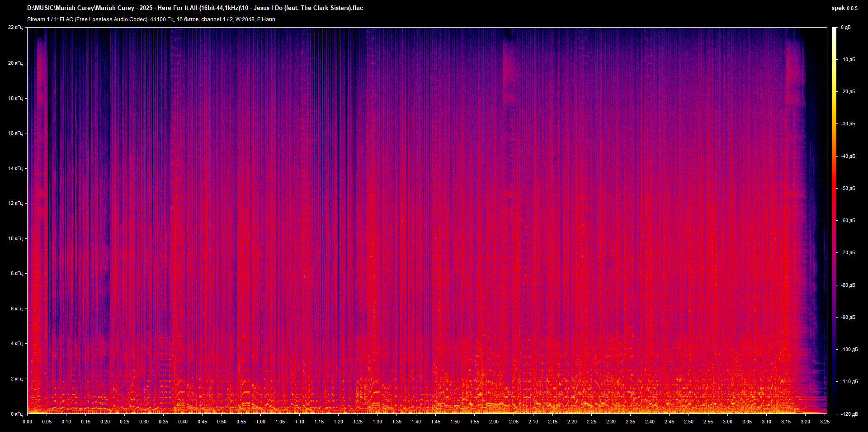868x432 pixels.
Task: Click the 2:30 time axis label
Action: tap(611, 422)
